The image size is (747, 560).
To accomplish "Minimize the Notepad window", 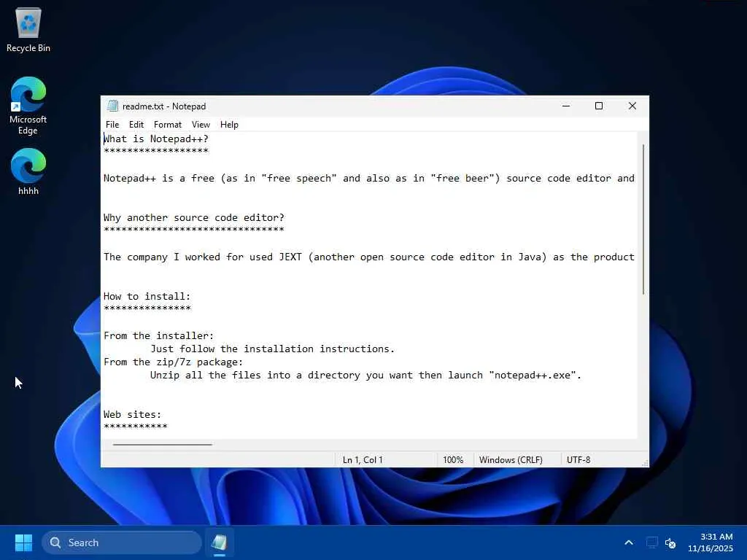I will point(566,106).
